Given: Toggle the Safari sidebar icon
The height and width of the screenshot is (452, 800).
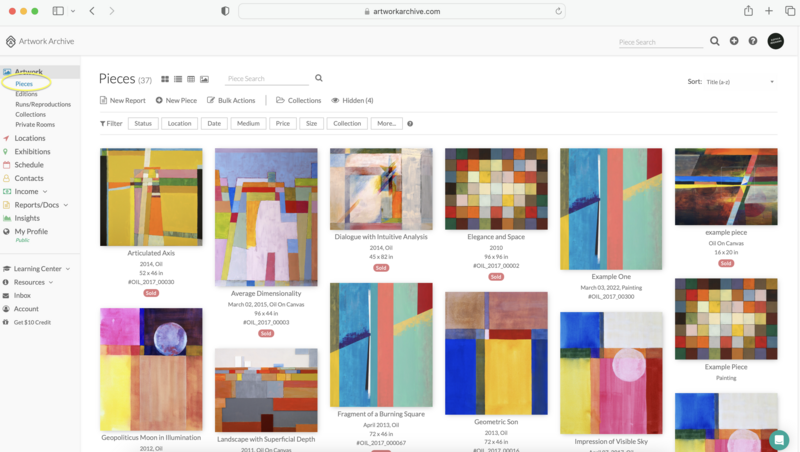Looking at the screenshot, I should 58,11.
